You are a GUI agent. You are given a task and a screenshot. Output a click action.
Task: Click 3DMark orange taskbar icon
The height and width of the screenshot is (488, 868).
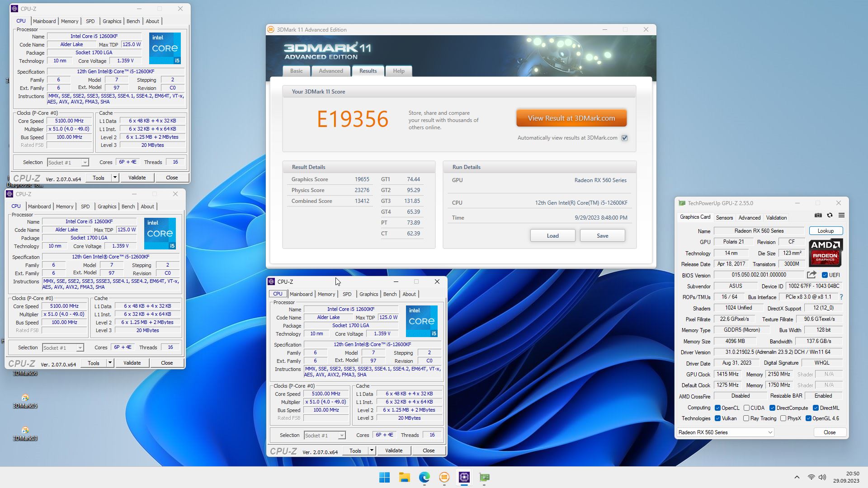coord(444,477)
